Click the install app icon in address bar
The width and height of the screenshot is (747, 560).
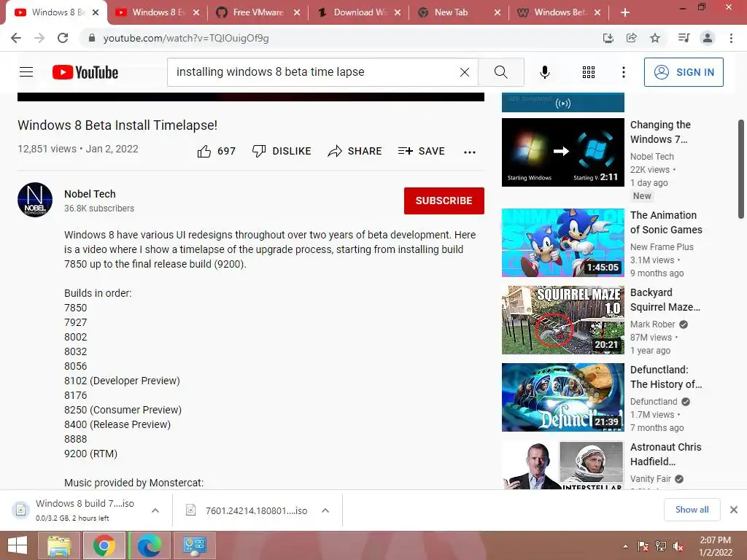pyautogui.click(x=608, y=38)
